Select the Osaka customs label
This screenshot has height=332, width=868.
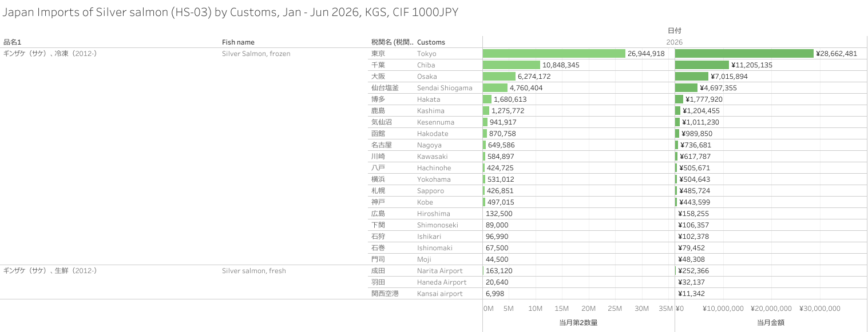(427, 77)
